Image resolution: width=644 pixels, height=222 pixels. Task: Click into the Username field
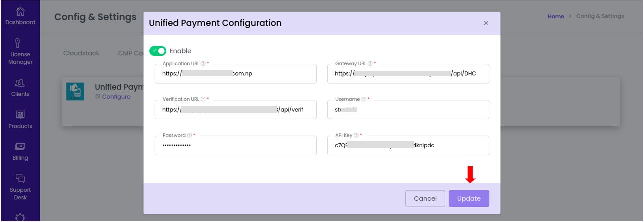(x=408, y=109)
